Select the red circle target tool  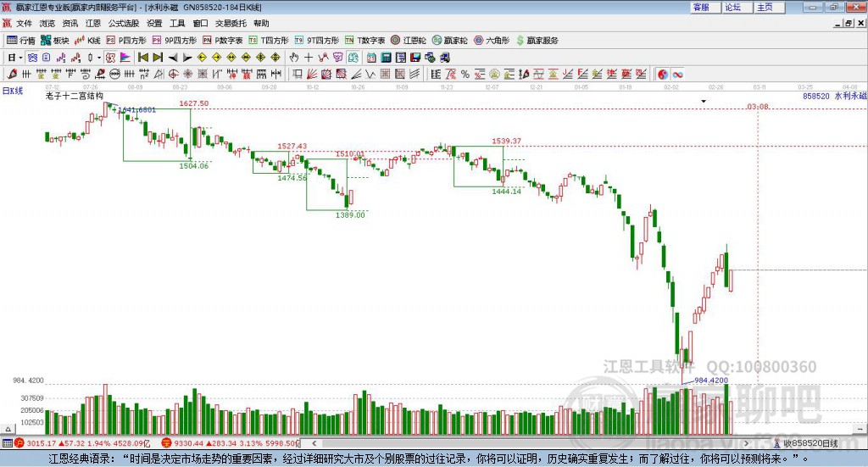coord(173,74)
